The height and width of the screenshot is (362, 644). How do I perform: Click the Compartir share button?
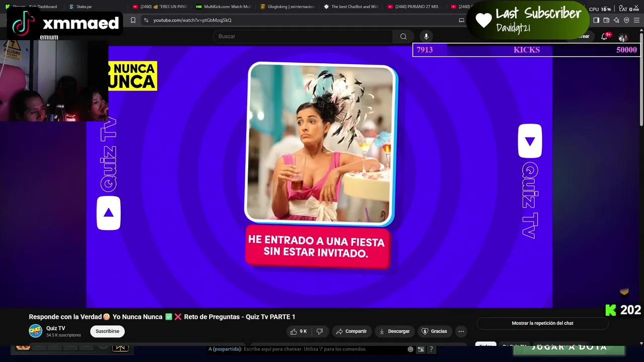(351, 331)
